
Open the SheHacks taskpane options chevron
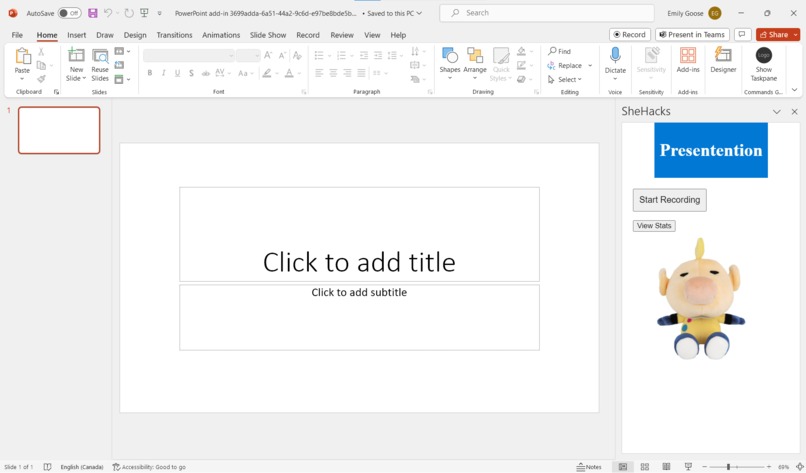777,112
